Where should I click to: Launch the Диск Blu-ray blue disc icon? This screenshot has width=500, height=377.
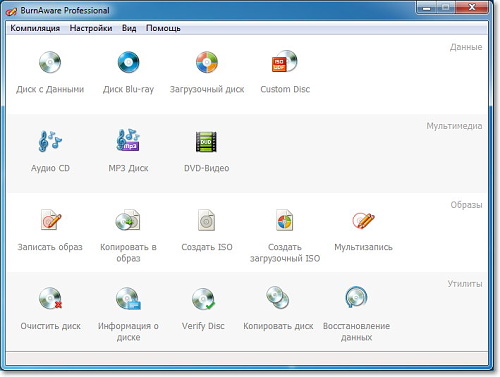click(x=128, y=62)
